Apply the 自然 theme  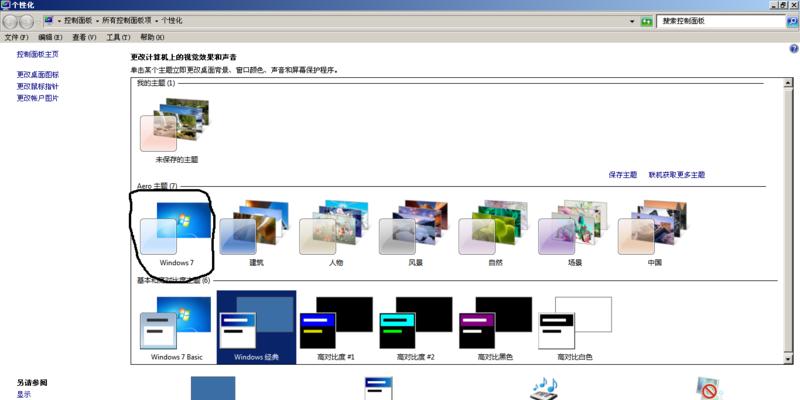495,234
